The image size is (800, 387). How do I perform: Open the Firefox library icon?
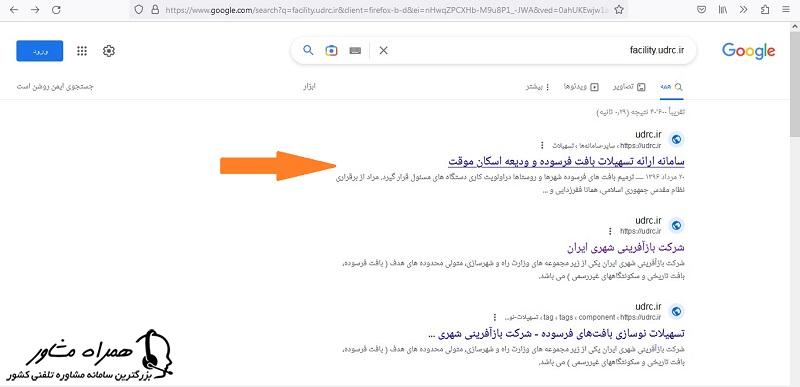[722, 10]
